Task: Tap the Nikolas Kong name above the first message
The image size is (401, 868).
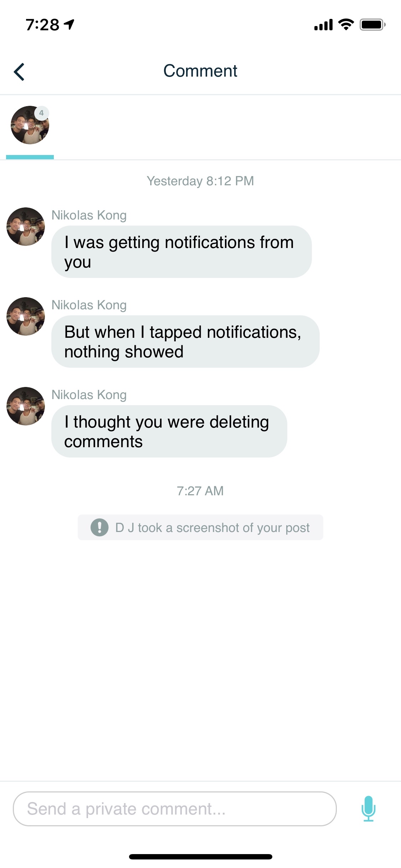Action: (x=89, y=215)
